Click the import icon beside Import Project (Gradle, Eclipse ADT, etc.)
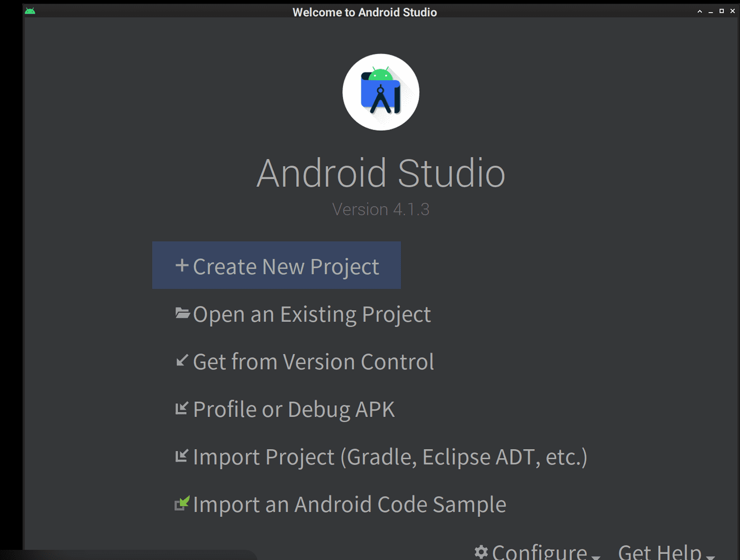The height and width of the screenshot is (560, 740). pos(182,456)
